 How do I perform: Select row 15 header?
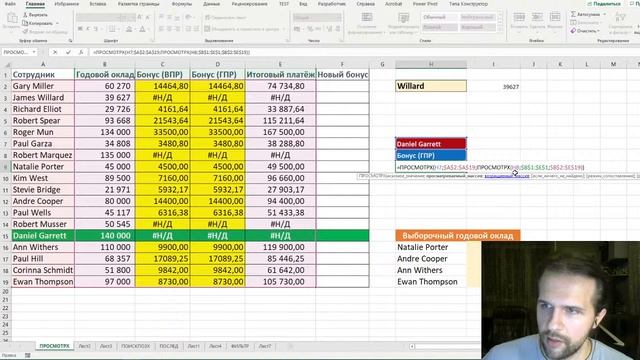[x=5, y=236]
